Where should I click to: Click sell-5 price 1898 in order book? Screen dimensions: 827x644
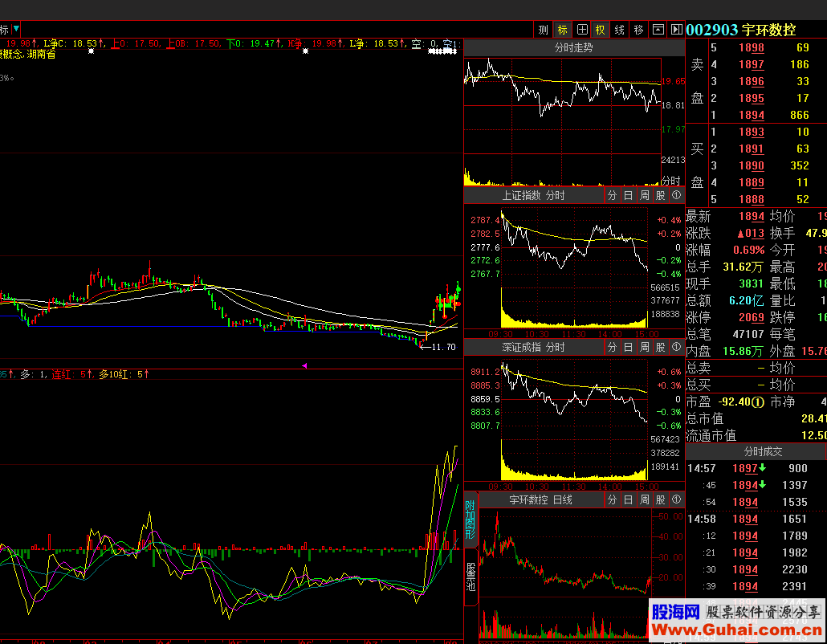click(752, 48)
